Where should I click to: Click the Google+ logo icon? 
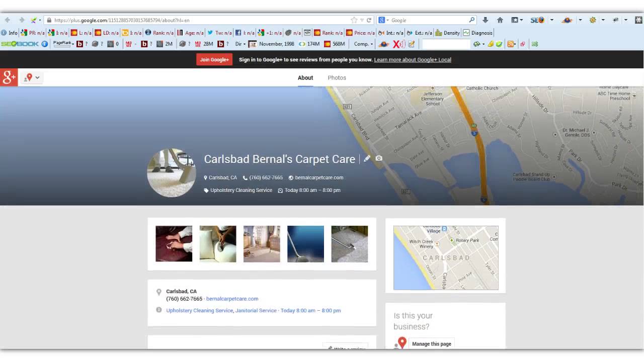(x=9, y=77)
